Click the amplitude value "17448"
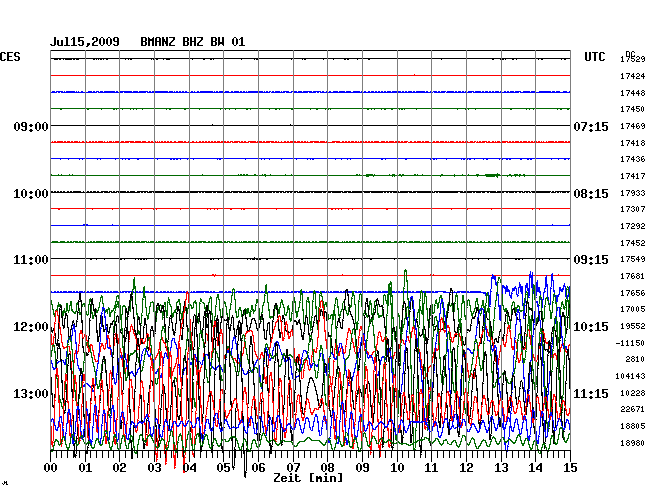The height and width of the screenshot is (494, 650). [633, 93]
